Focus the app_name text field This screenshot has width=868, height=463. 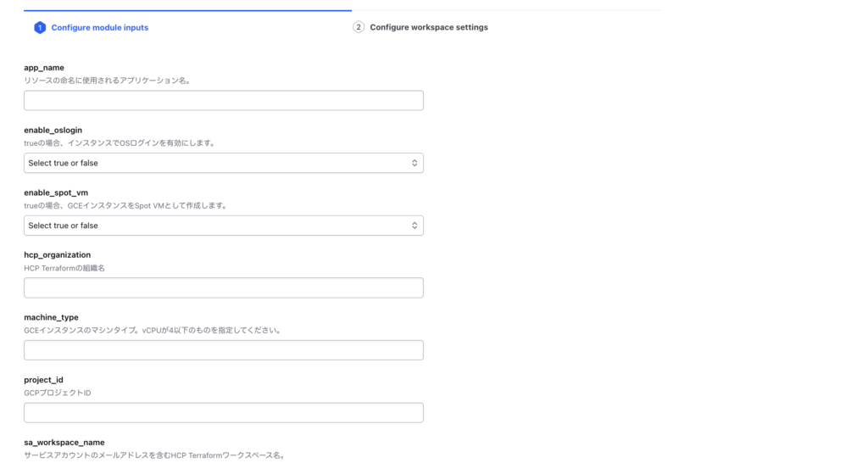point(224,100)
